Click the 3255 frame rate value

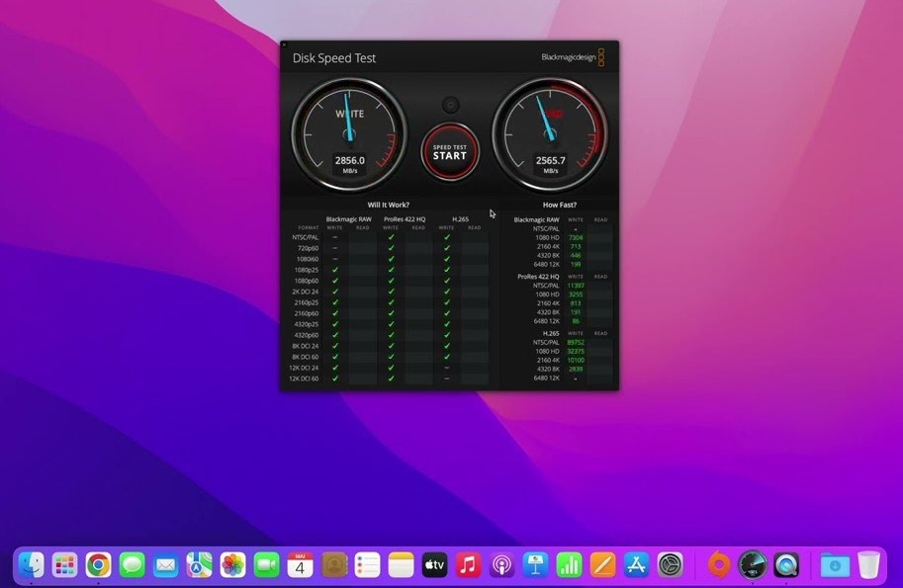pyautogui.click(x=576, y=294)
